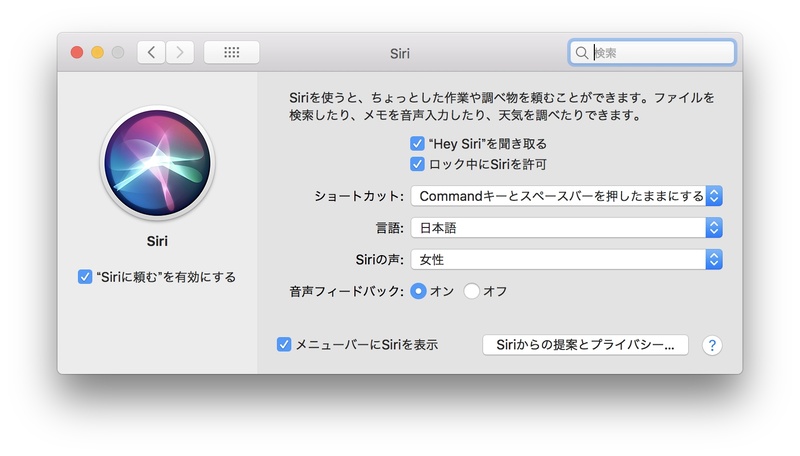Screen dimensions: 800x456
Task: Click the Siri description paragraph text
Action: point(502,106)
